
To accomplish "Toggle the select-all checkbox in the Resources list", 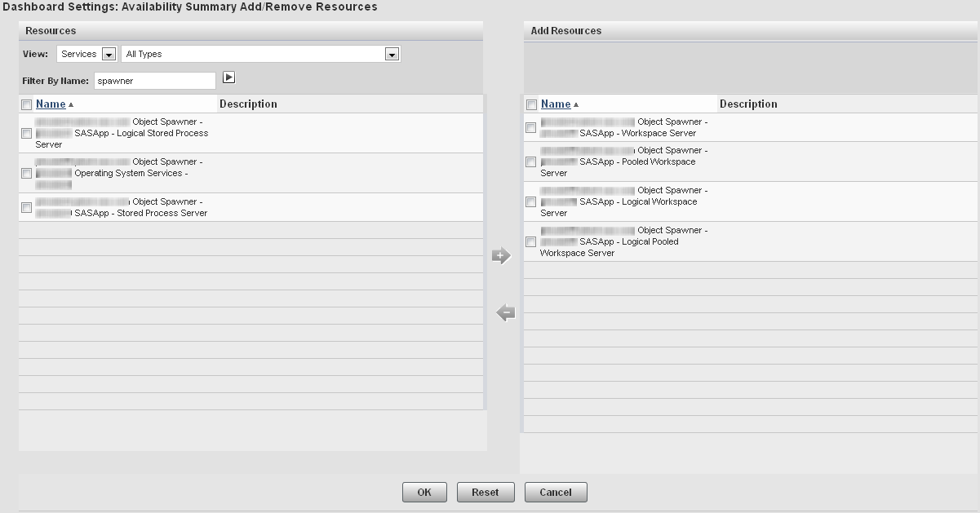I will pos(25,104).
